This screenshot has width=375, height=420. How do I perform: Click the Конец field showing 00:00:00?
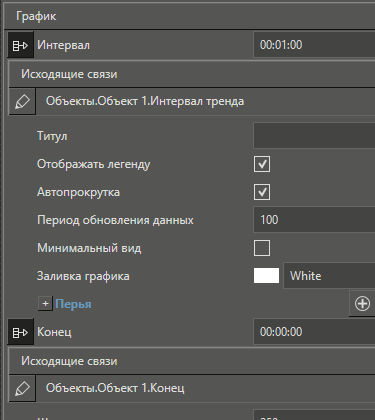click(314, 332)
